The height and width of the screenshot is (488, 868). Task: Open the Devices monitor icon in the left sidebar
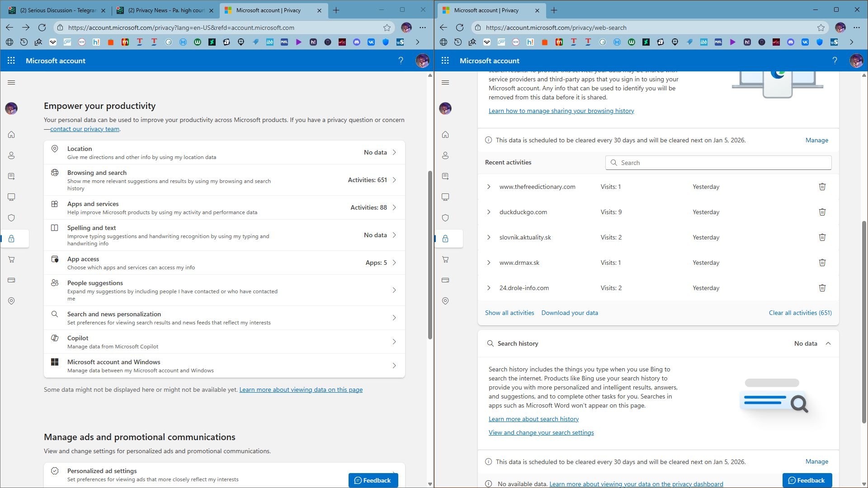click(x=11, y=197)
